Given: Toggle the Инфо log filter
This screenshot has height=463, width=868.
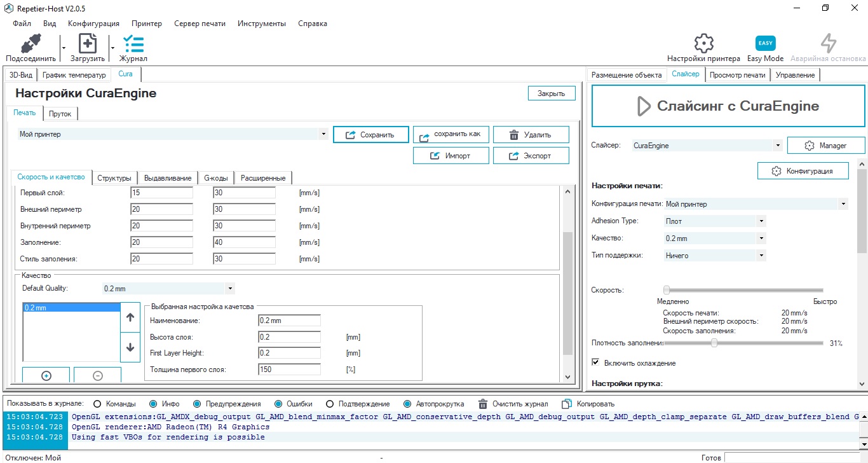Looking at the screenshot, I should coord(153,404).
